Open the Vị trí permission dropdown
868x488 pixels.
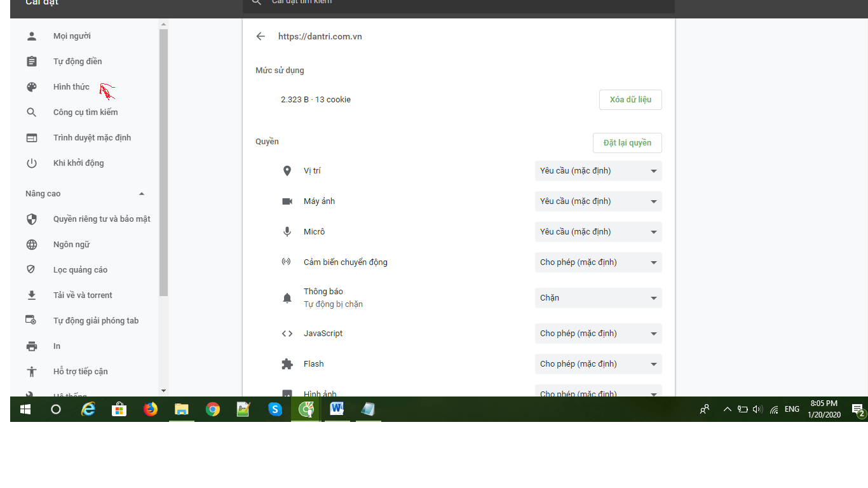pyautogui.click(x=598, y=171)
